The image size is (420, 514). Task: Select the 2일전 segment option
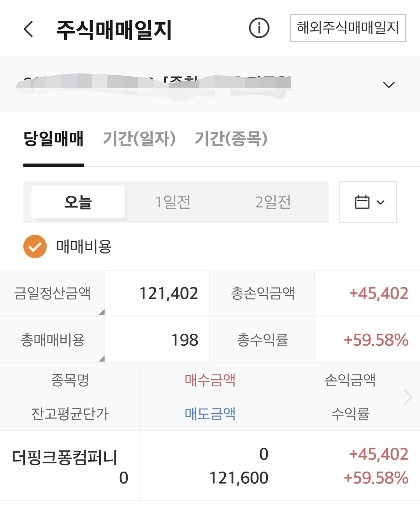click(273, 202)
